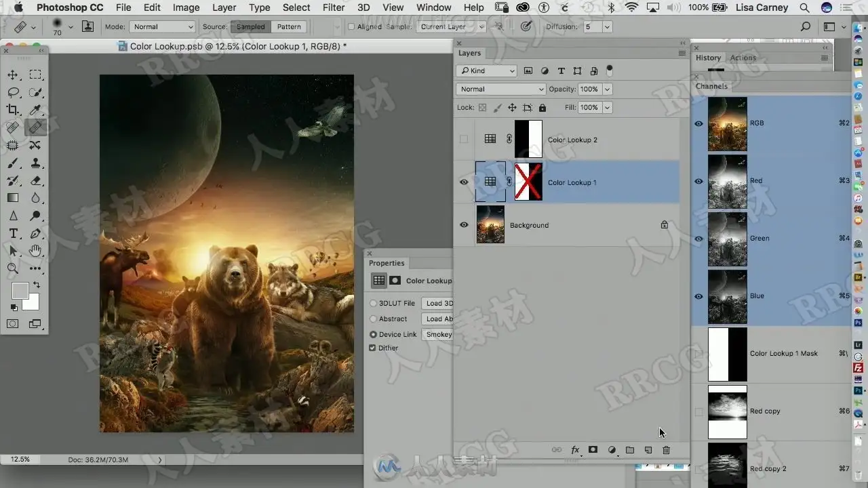Click the Pattern source button
Screen dimensions: 868x488
tap(289, 27)
